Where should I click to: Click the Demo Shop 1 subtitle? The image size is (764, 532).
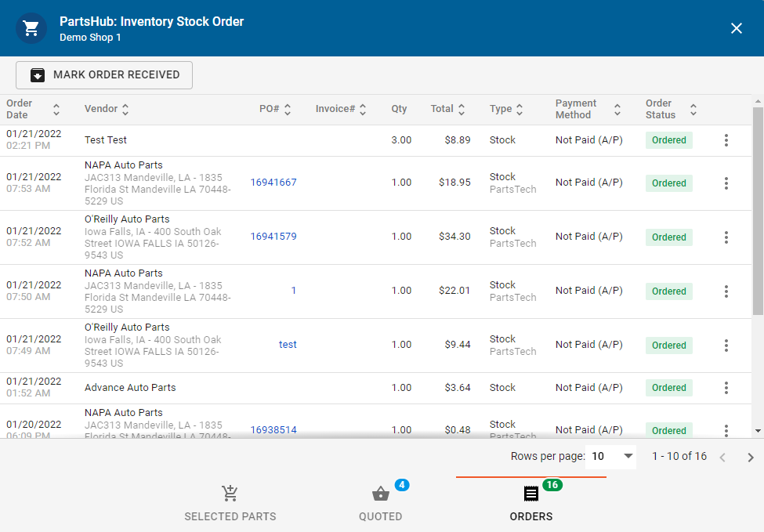(x=90, y=38)
